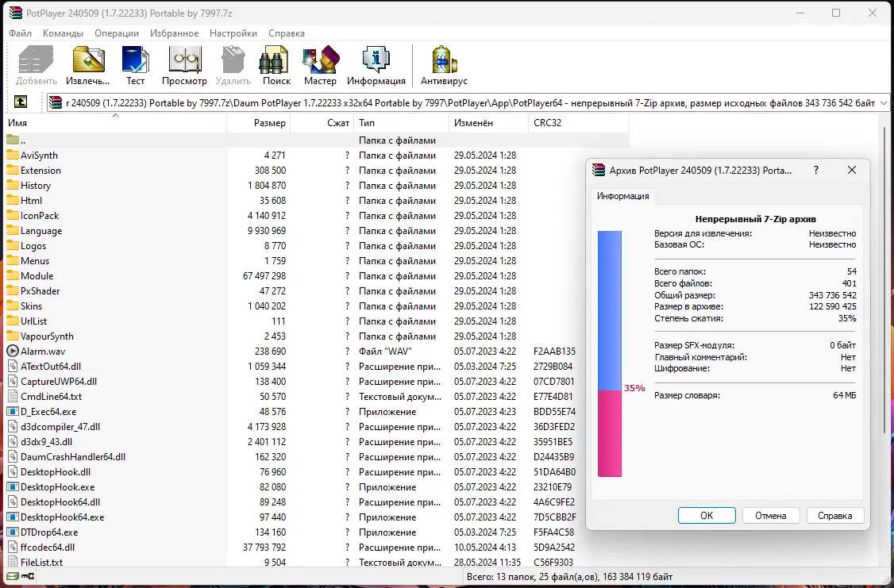Sort list by Имя column header
The height and width of the screenshot is (588, 894).
tap(116, 122)
